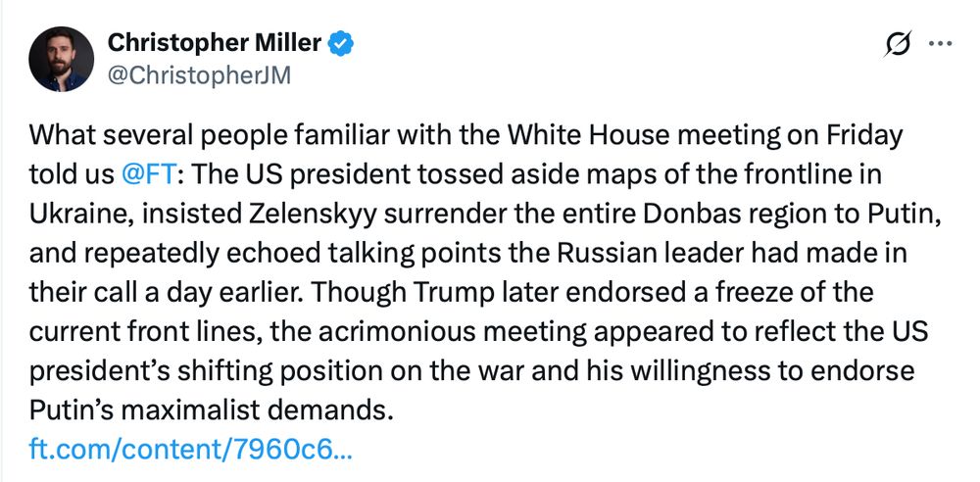This screenshot has height=482, width=980.
Task: Open Christopher Miller's profile picture
Action: tap(61, 59)
